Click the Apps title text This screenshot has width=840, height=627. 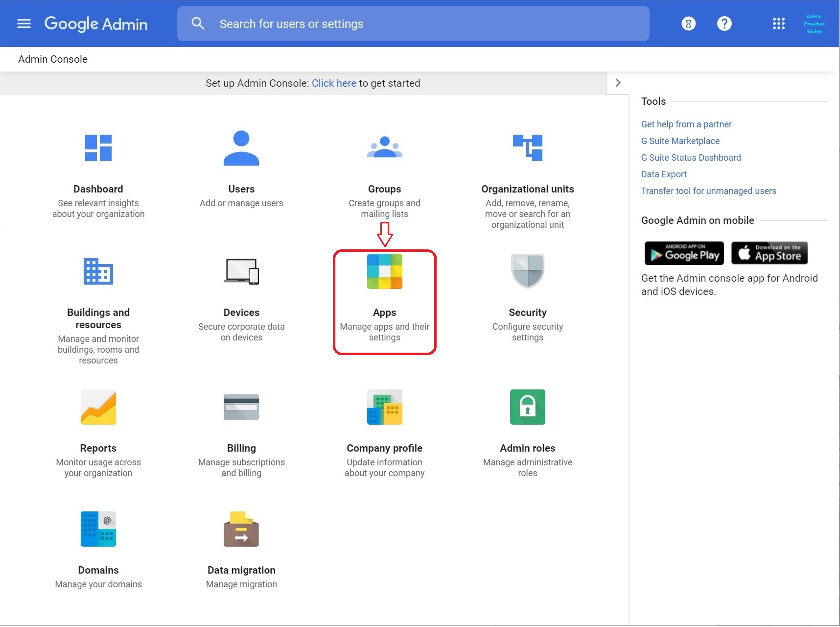385,313
